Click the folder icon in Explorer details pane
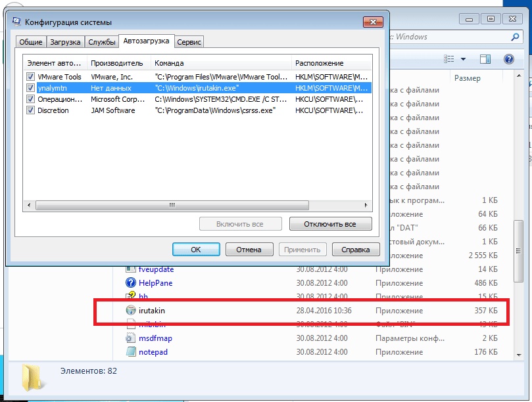The width and height of the screenshot is (532, 402). pyautogui.click(x=33, y=378)
